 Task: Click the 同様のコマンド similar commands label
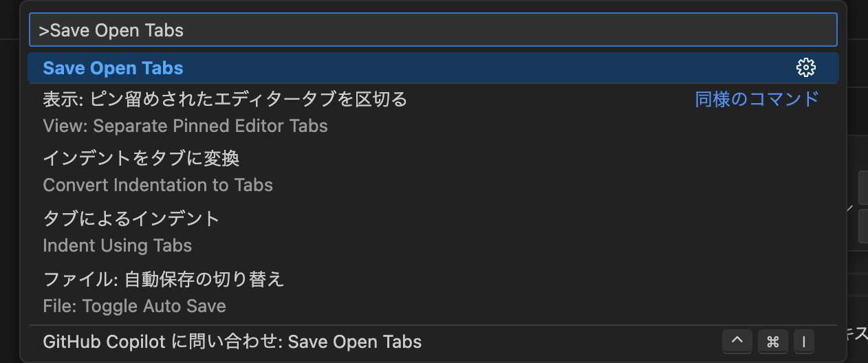pos(757,100)
